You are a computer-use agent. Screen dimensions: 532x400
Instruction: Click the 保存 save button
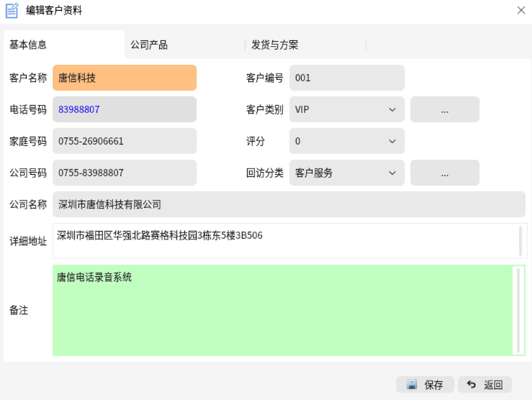click(425, 385)
